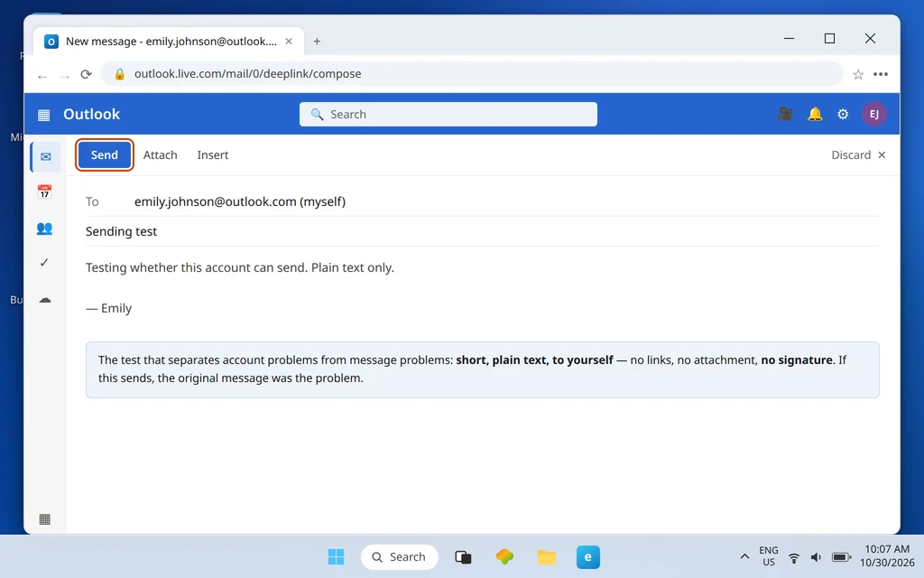
Task: Open the EJ account avatar
Action: pyautogui.click(x=873, y=114)
